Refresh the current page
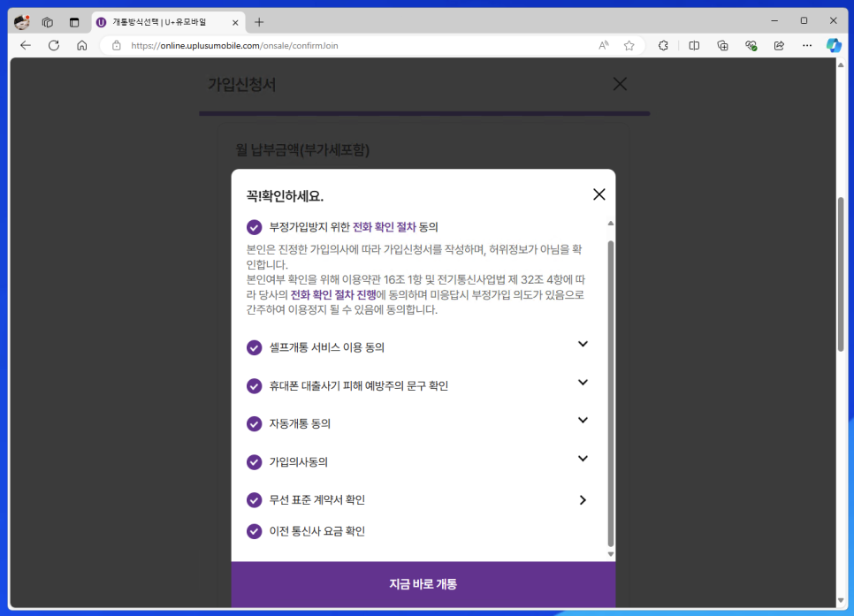The width and height of the screenshot is (854, 616). [53, 46]
